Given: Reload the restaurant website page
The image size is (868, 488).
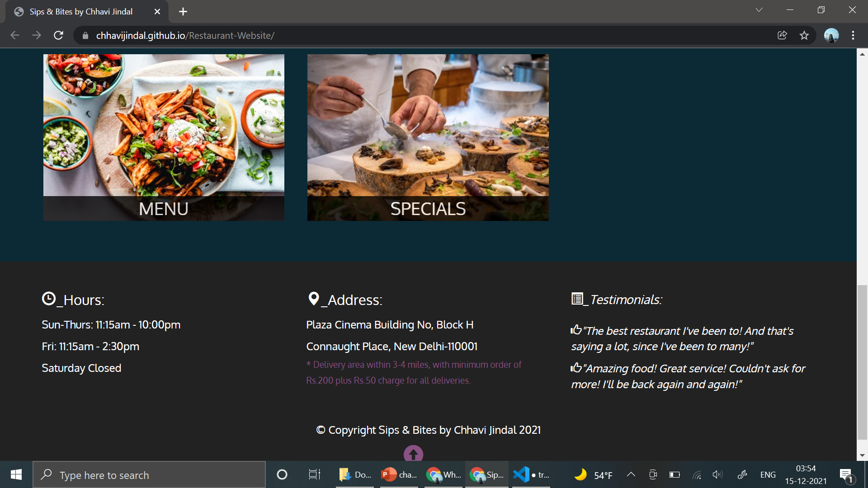Looking at the screenshot, I should 58,35.
